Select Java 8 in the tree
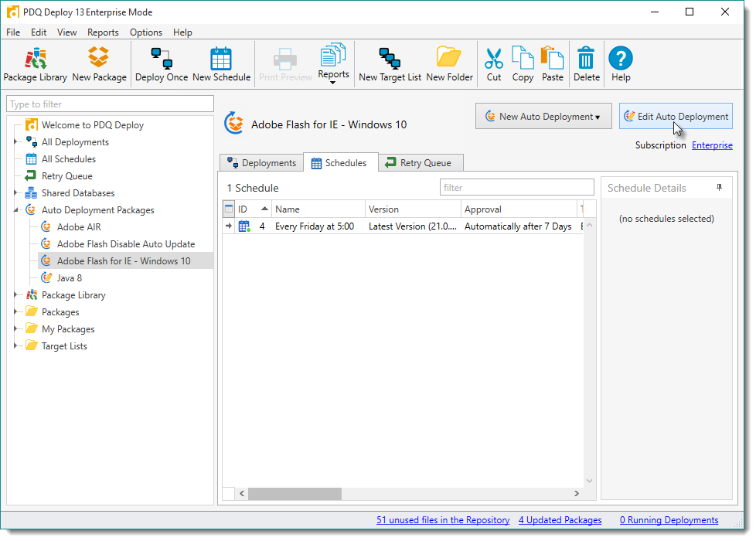The width and height of the screenshot is (756, 541). pyautogui.click(x=69, y=278)
